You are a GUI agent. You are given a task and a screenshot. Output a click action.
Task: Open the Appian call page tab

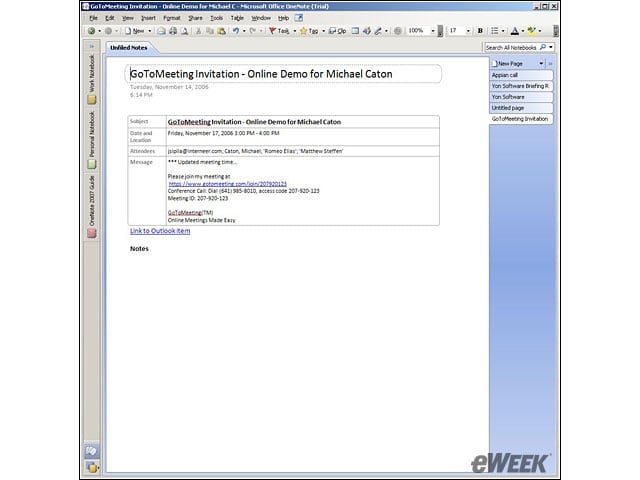coord(521,75)
